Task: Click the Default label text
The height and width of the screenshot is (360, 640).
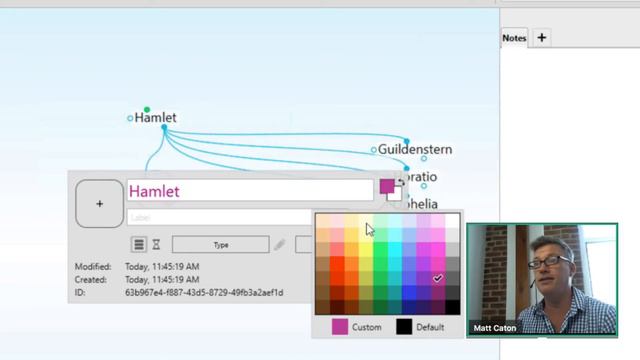Action: [430, 327]
